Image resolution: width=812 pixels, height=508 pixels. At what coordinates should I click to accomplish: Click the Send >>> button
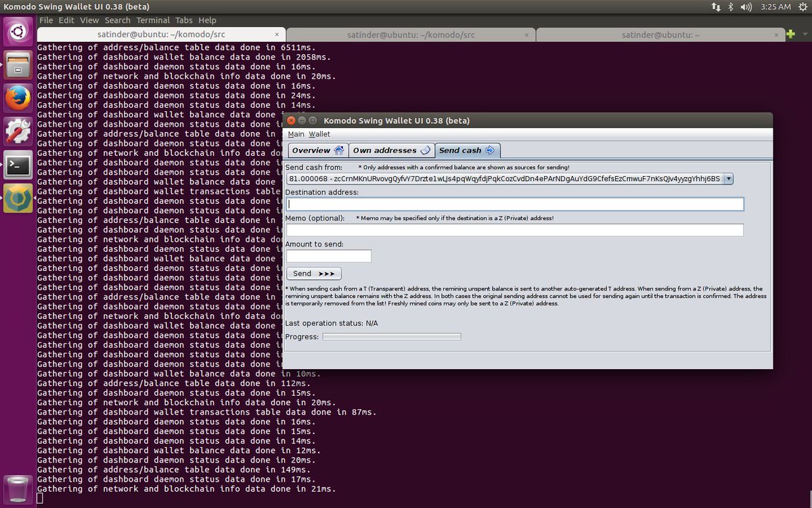[314, 274]
